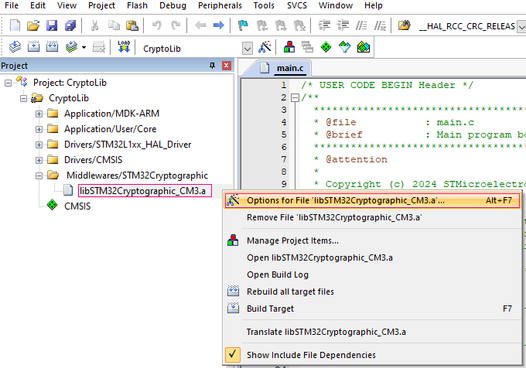Open the CryptoLib target dropdown
The height and width of the screenshot is (368, 526).
tap(247, 49)
